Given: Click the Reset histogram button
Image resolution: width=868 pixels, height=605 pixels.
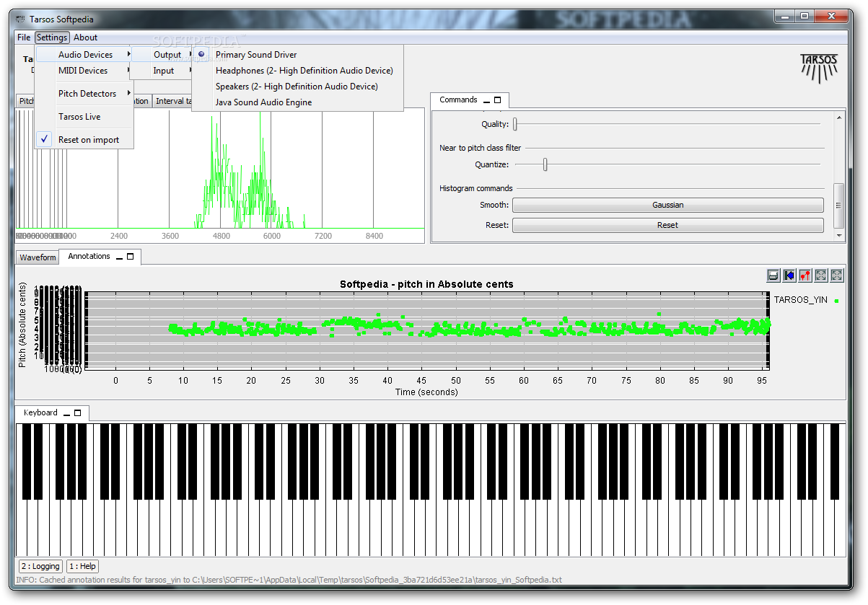Looking at the screenshot, I should pyautogui.click(x=667, y=225).
